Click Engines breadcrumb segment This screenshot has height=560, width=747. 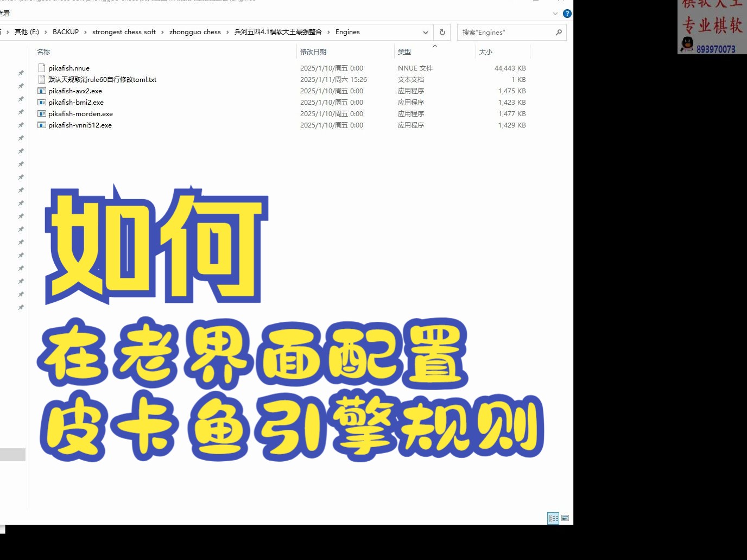(x=347, y=32)
